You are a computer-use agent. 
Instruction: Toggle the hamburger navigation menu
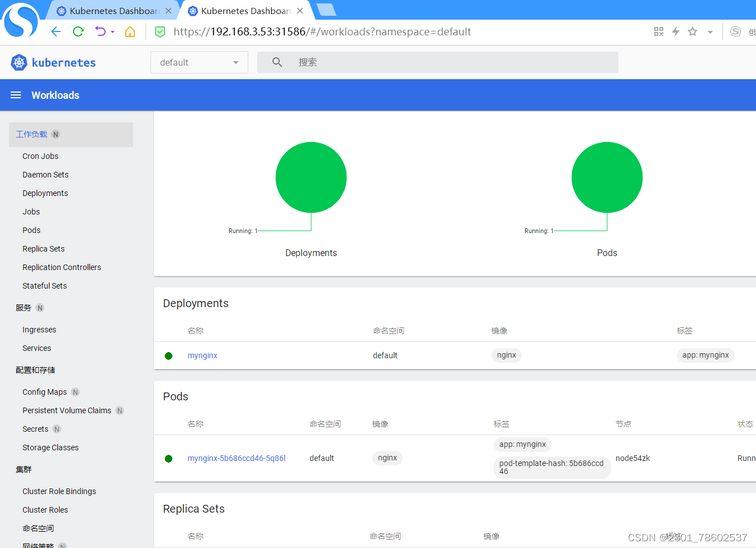(x=16, y=95)
